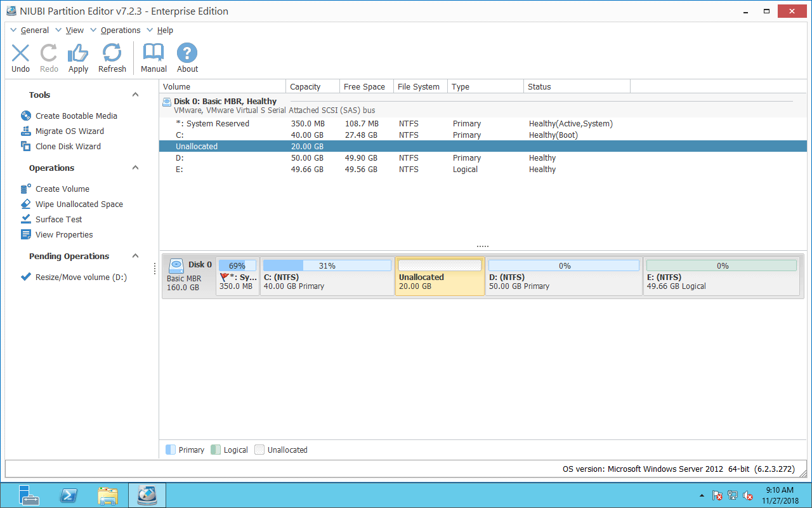Click View Properties link

(x=63, y=234)
